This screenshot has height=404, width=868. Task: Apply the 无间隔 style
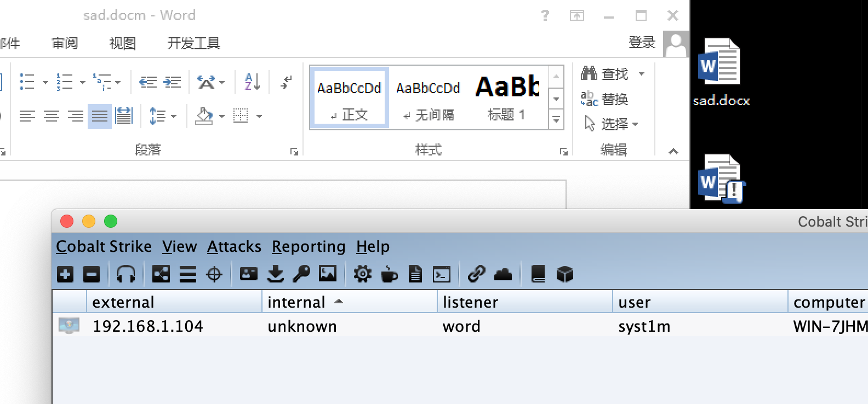(x=428, y=97)
